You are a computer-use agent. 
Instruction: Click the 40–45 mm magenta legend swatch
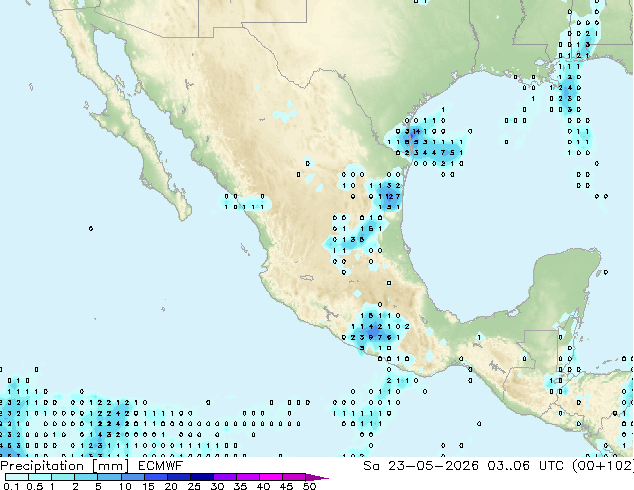point(270,477)
